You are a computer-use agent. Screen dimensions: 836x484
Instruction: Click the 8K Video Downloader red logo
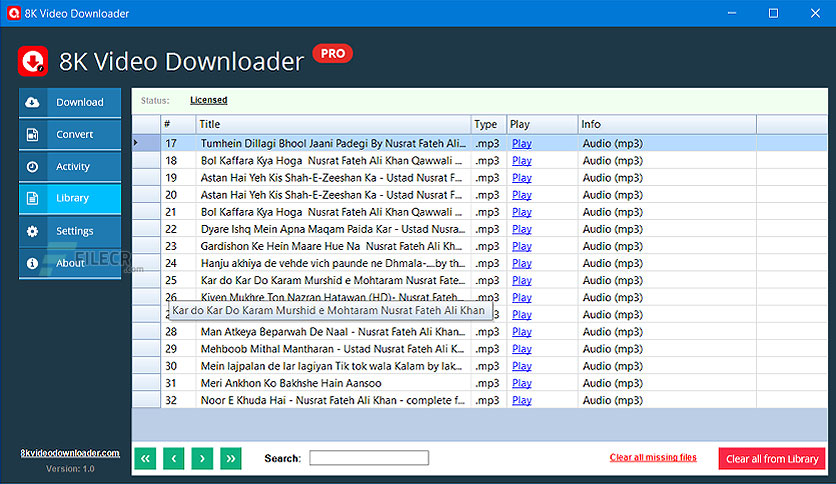pyautogui.click(x=33, y=61)
